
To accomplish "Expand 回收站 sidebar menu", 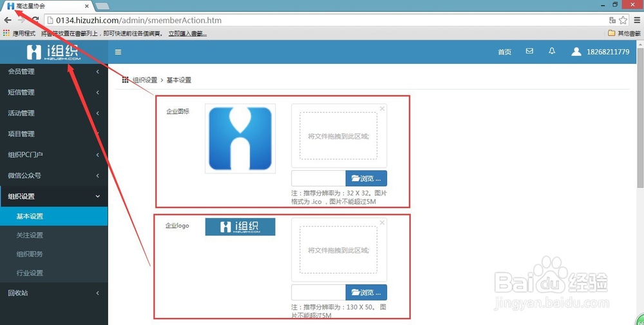I will tap(54, 293).
